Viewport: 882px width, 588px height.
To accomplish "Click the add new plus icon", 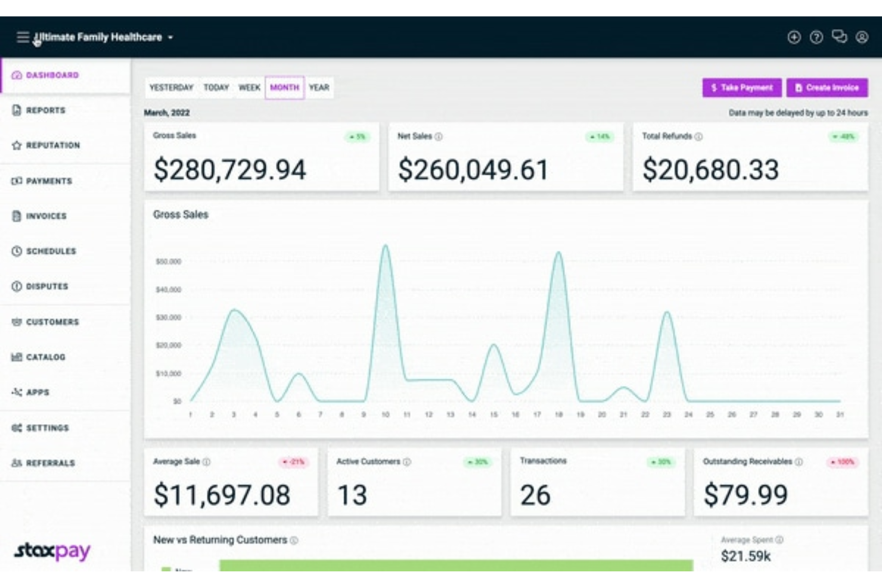I will point(794,37).
